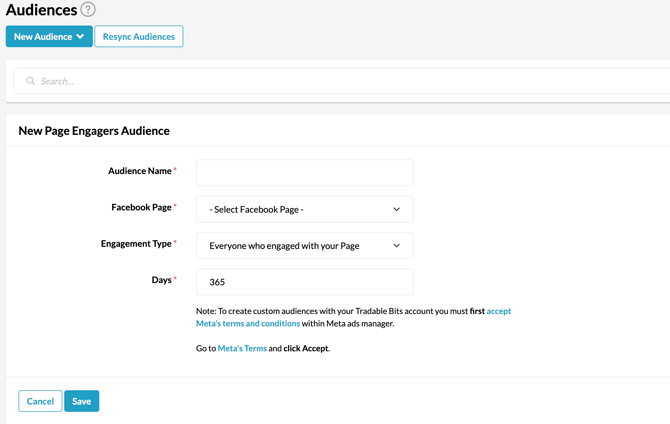This screenshot has width=670, height=424.
Task: Focus the Audience Name text field
Action: coord(304,172)
